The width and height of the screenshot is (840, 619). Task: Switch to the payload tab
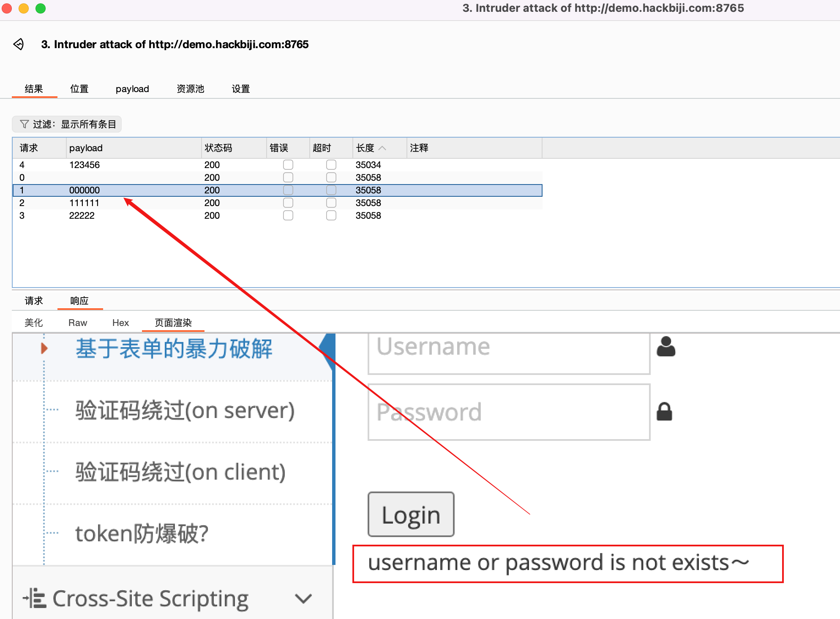[x=132, y=89]
